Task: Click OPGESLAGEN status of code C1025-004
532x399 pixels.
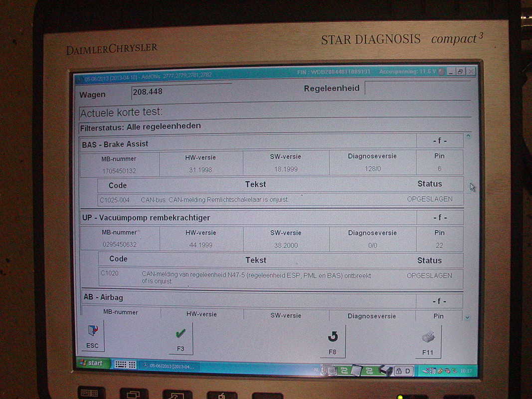Action: pos(430,199)
